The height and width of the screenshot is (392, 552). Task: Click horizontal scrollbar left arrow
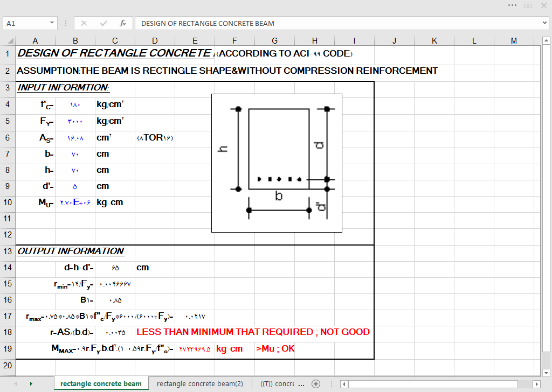(344, 384)
